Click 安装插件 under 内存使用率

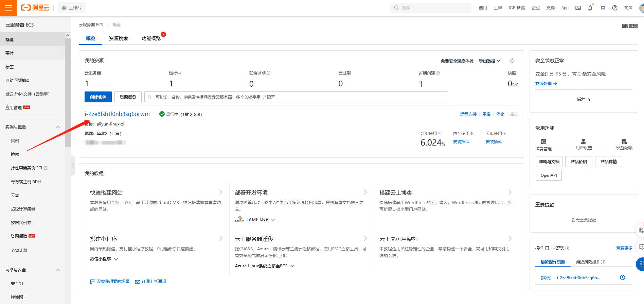(461, 142)
